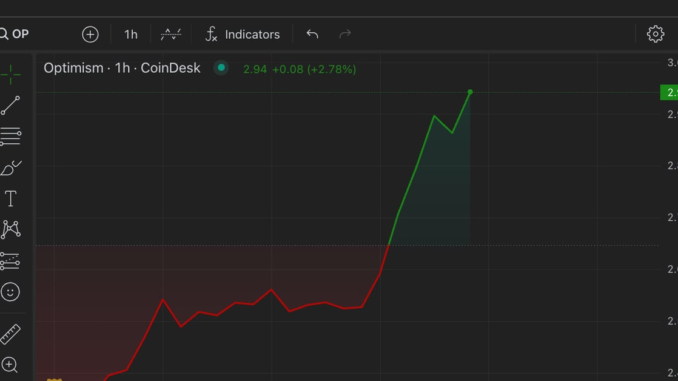This screenshot has width=678, height=381.
Task: Open the forecasting and measurement tools
Action: 10,261
